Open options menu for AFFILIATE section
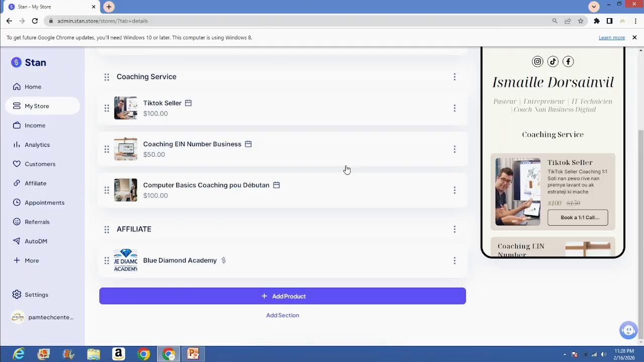This screenshot has height=362, width=644. coord(454,229)
